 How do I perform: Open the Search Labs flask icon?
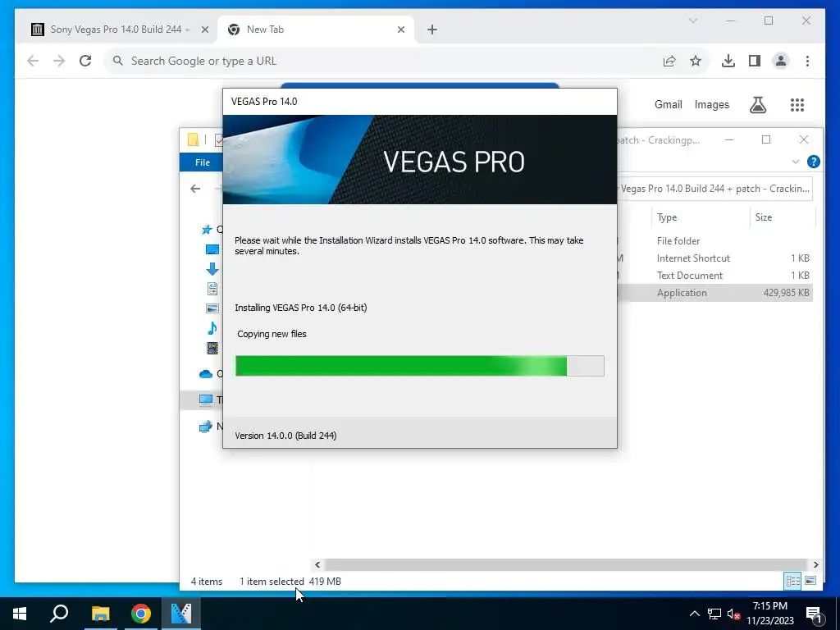757,104
